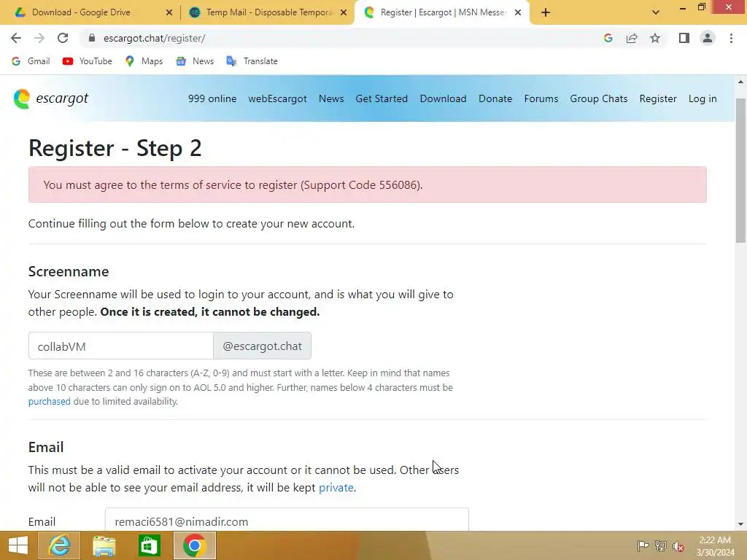This screenshot has height=560, width=747.
Task: Click the muted volume tray icon
Action: (678, 546)
